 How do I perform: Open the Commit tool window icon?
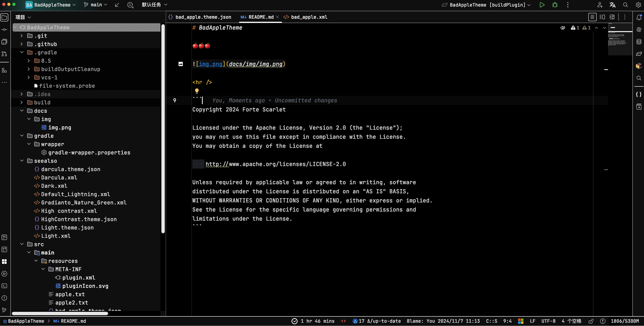(5, 30)
